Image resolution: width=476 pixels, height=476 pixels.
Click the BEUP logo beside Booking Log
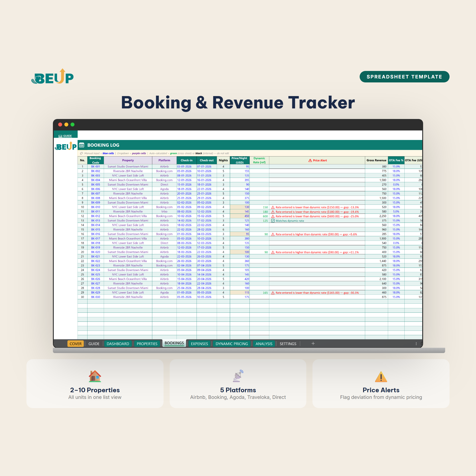(x=65, y=146)
